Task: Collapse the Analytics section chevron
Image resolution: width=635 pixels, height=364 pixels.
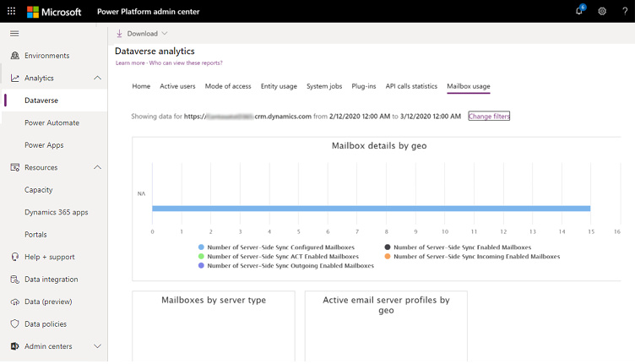Action: click(x=97, y=78)
